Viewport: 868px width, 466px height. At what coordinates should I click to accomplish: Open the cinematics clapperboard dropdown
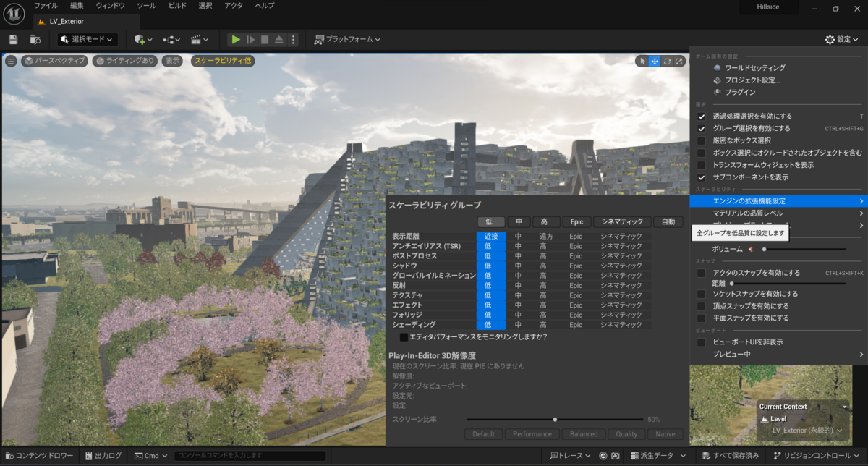pyautogui.click(x=199, y=39)
